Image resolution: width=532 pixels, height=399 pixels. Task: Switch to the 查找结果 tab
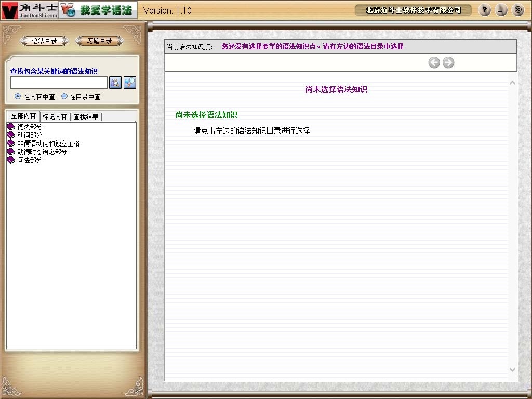[x=85, y=116]
